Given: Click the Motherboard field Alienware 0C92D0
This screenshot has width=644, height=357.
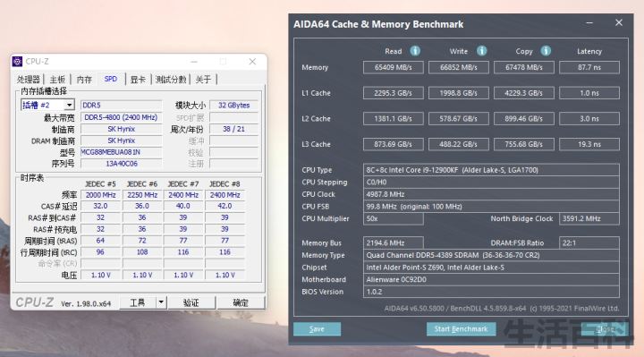Looking at the screenshot, I should click(491, 279).
